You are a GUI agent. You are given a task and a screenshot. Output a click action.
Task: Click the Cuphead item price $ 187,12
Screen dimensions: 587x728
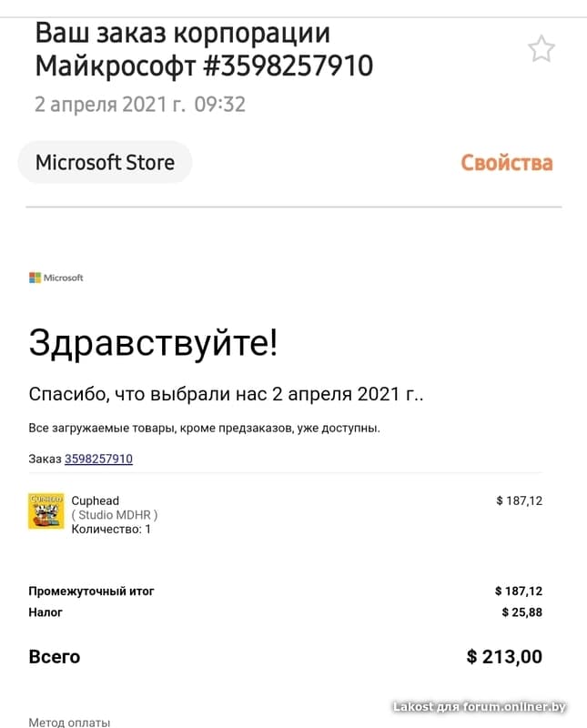click(x=519, y=500)
